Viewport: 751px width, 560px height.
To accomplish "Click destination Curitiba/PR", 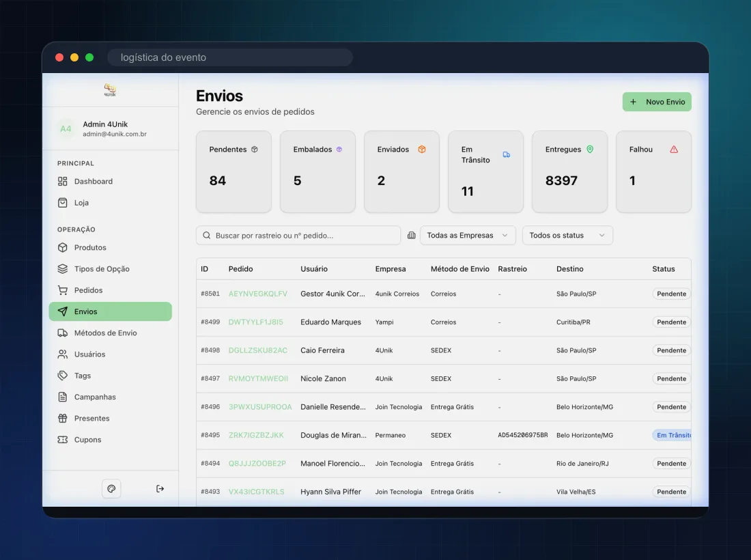I will click(x=573, y=322).
